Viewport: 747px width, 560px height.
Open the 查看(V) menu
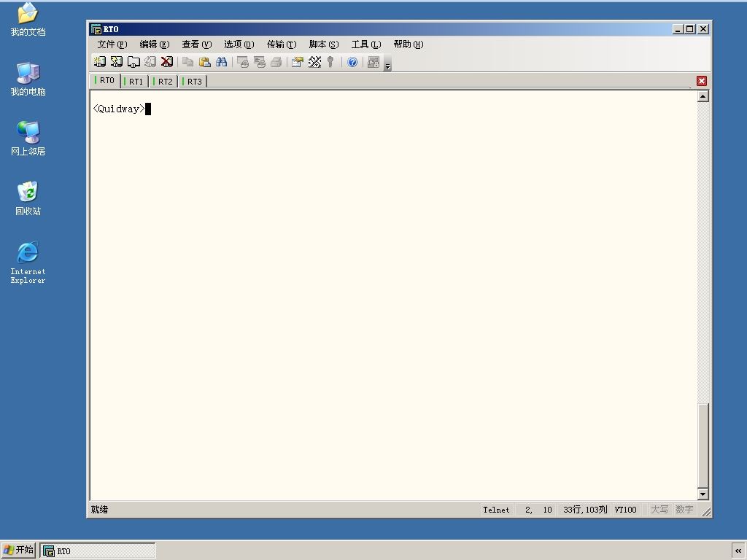197,44
